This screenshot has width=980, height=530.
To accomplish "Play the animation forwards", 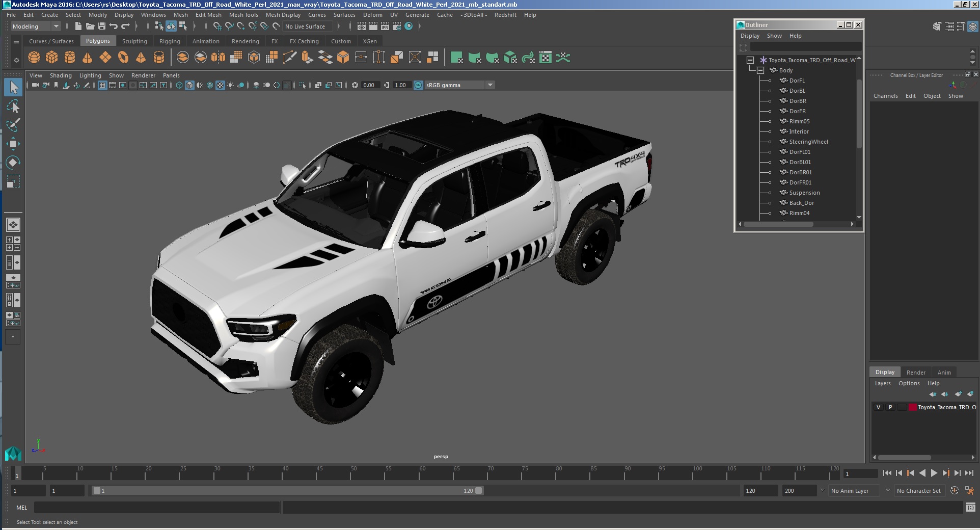I will pos(934,473).
